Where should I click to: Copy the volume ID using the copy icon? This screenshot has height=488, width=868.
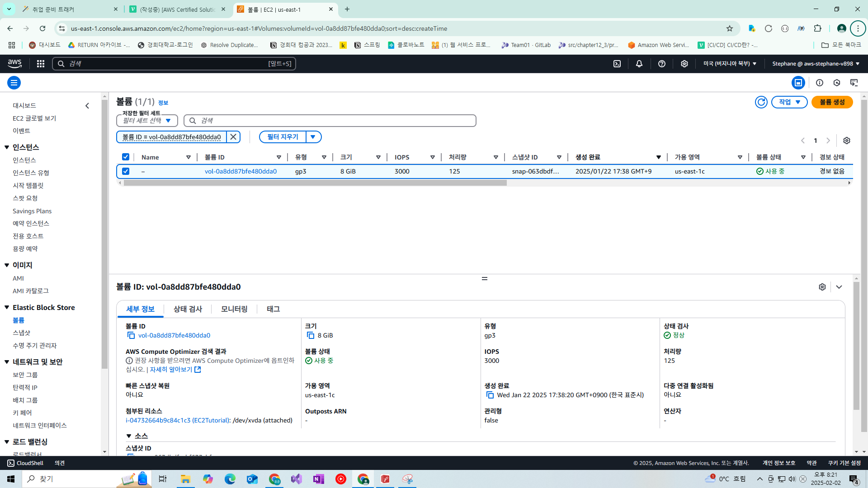click(x=131, y=335)
